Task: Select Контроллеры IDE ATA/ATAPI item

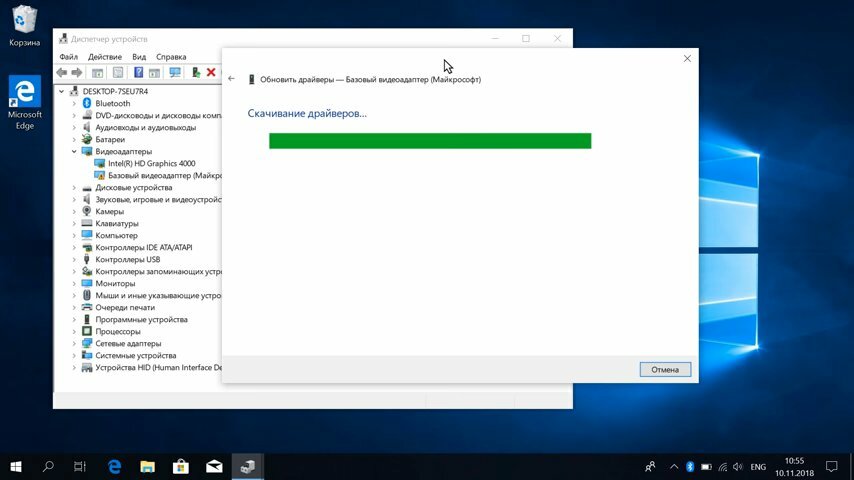Action: (x=144, y=247)
